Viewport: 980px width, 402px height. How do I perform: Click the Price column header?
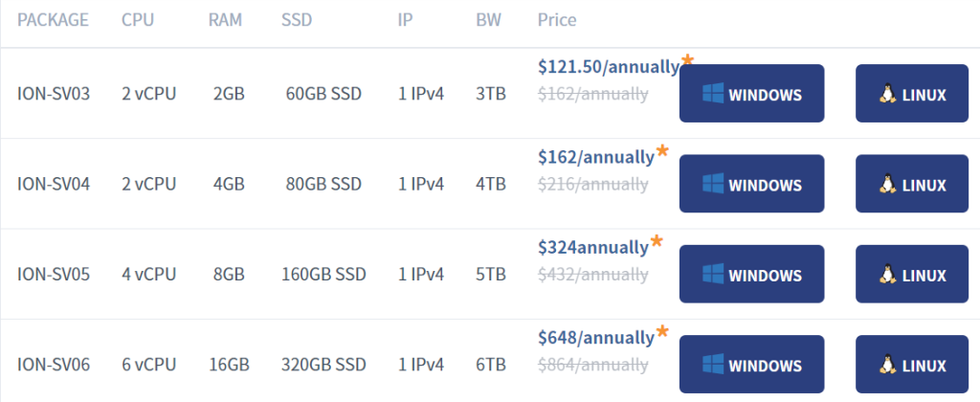(x=557, y=20)
